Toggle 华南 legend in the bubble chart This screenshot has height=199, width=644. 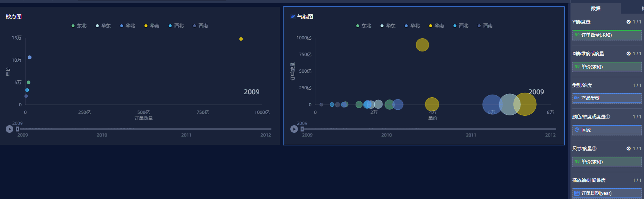(x=436, y=26)
